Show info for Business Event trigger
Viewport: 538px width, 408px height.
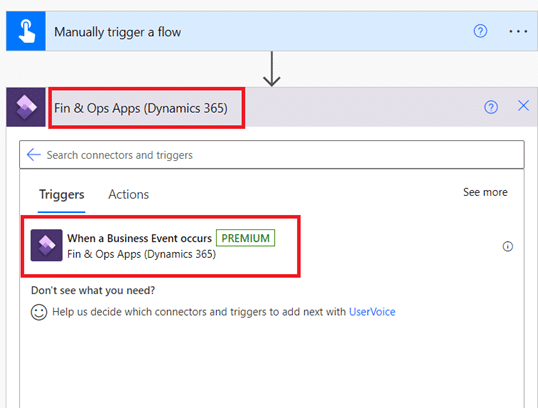click(507, 246)
